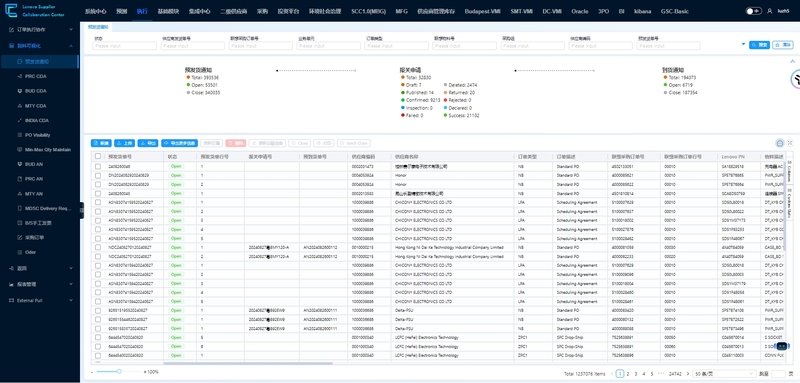Click the round blue icon above table right
The image size is (800, 383).
780,143
